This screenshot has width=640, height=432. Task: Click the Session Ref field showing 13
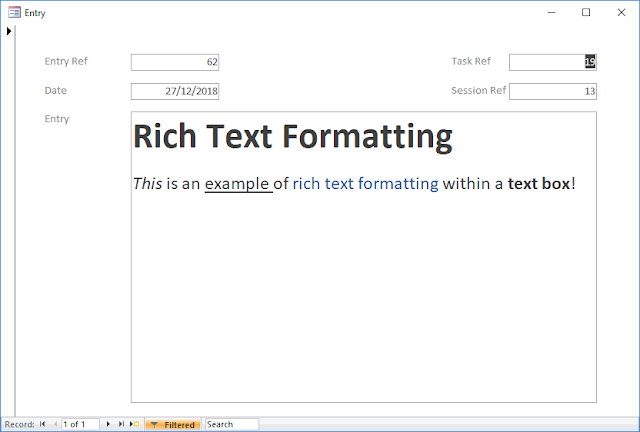pos(553,91)
